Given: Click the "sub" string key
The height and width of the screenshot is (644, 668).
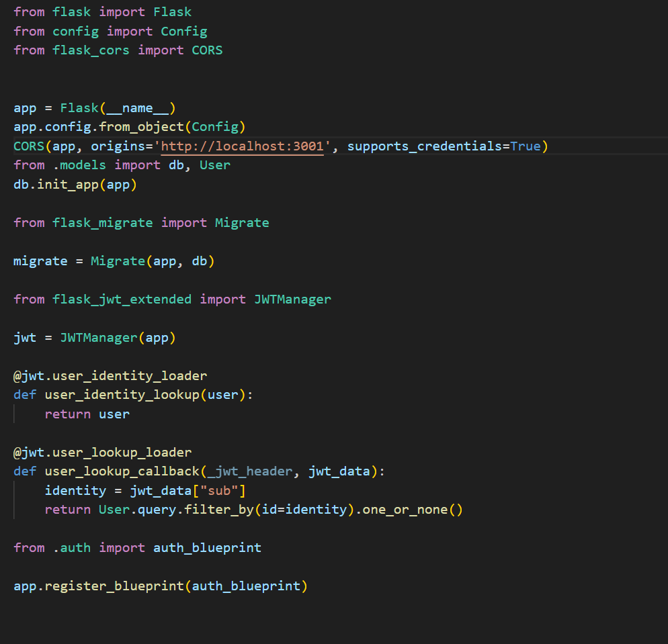Looking at the screenshot, I should 219,491.
